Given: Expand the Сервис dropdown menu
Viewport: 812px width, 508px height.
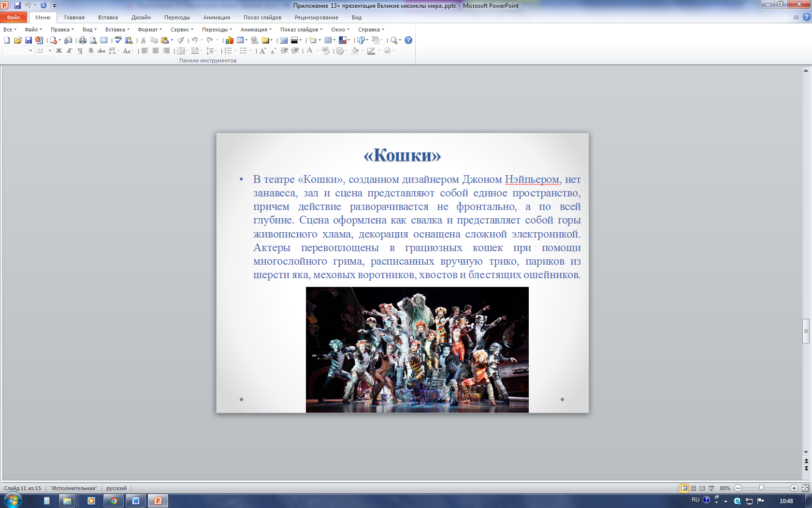Looking at the screenshot, I should pos(182,30).
